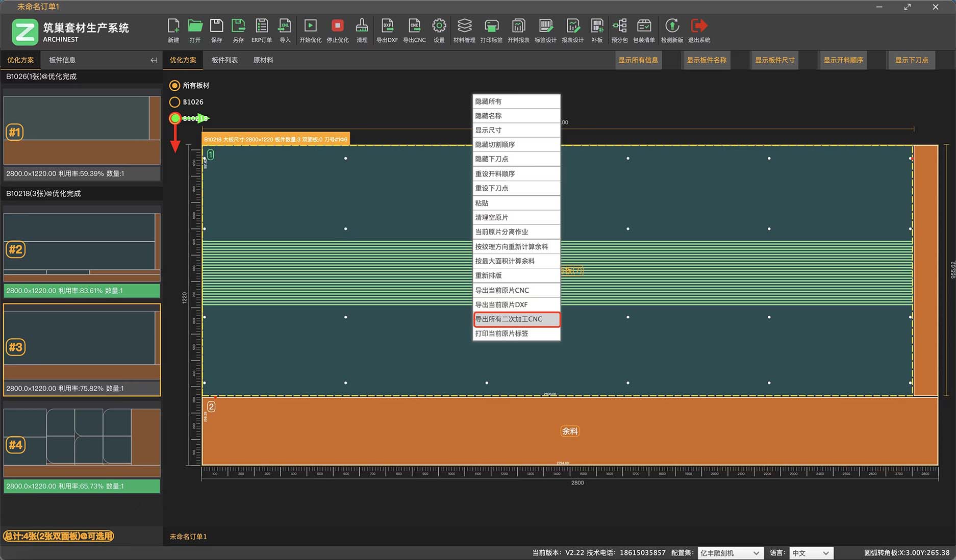Toggle 显示板件尺寸 display option
The width and height of the screenshot is (956, 560).
pos(775,60)
